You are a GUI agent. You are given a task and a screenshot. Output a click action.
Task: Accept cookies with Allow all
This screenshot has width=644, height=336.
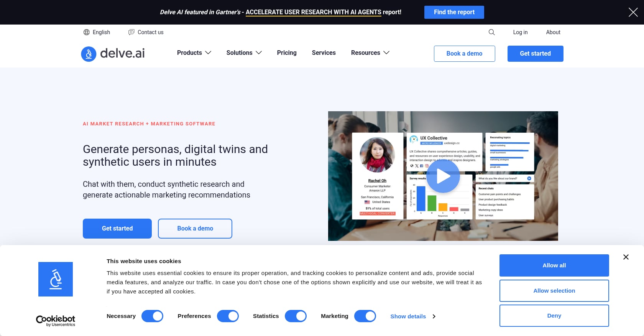554,265
